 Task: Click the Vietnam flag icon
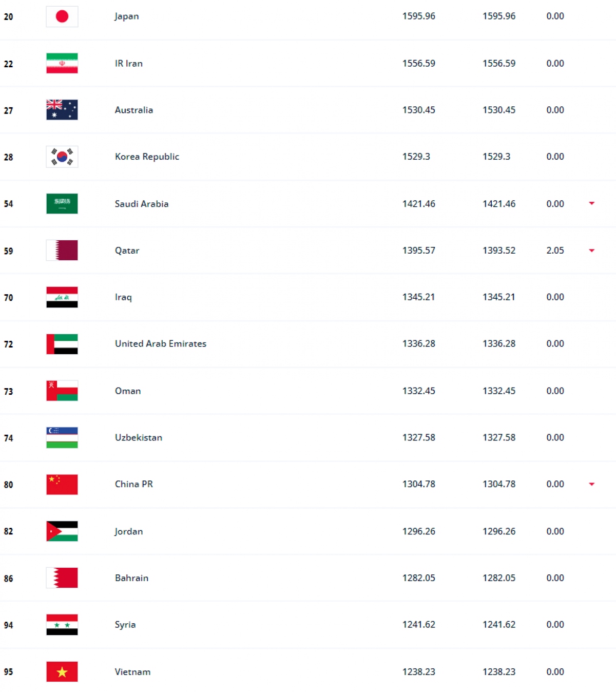tap(62, 671)
